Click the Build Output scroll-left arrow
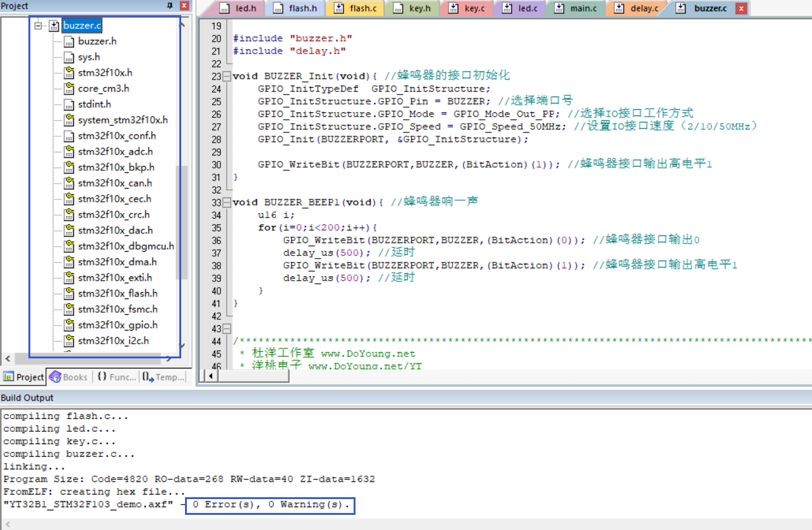 coord(6,524)
